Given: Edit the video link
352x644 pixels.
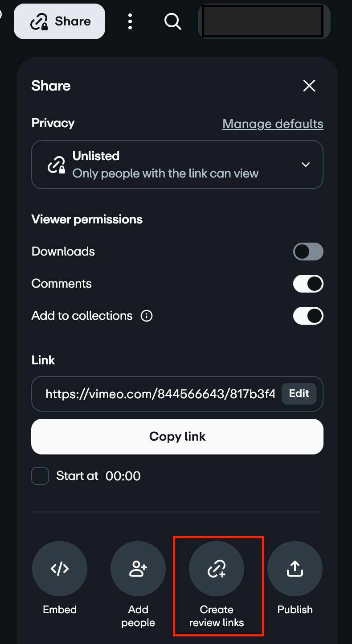Looking at the screenshot, I should point(299,394).
